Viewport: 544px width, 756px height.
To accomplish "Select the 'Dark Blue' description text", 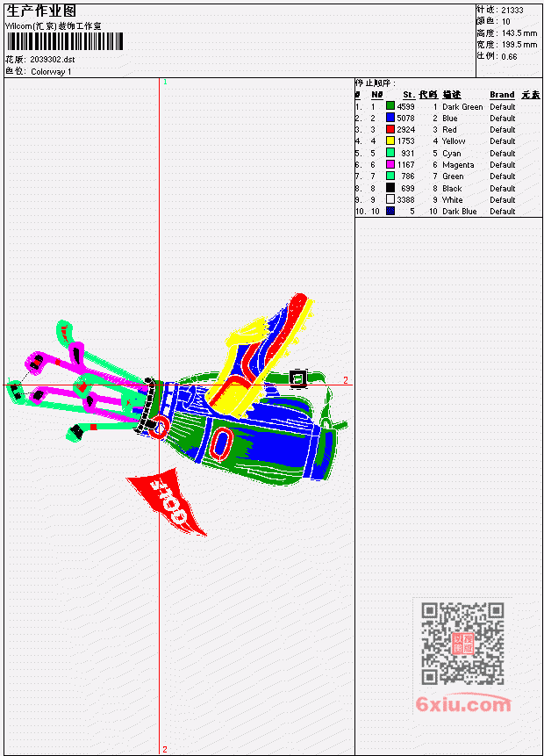I will [460, 212].
